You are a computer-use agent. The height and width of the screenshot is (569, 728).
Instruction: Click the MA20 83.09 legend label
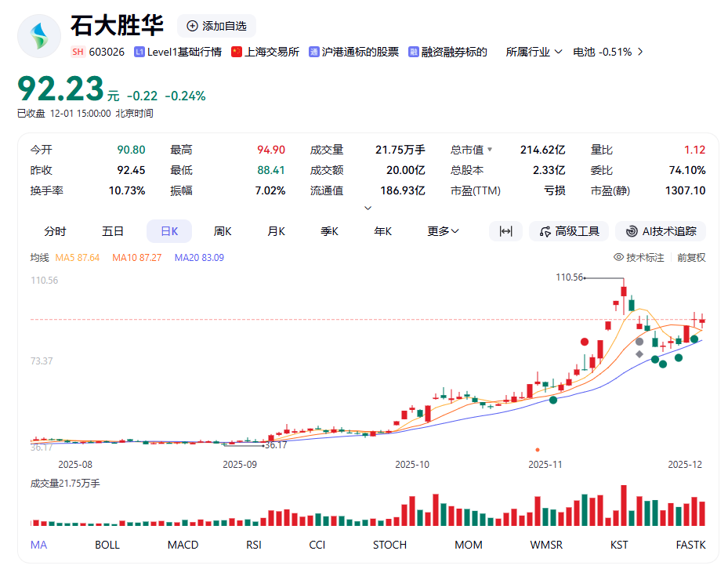[199, 257]
